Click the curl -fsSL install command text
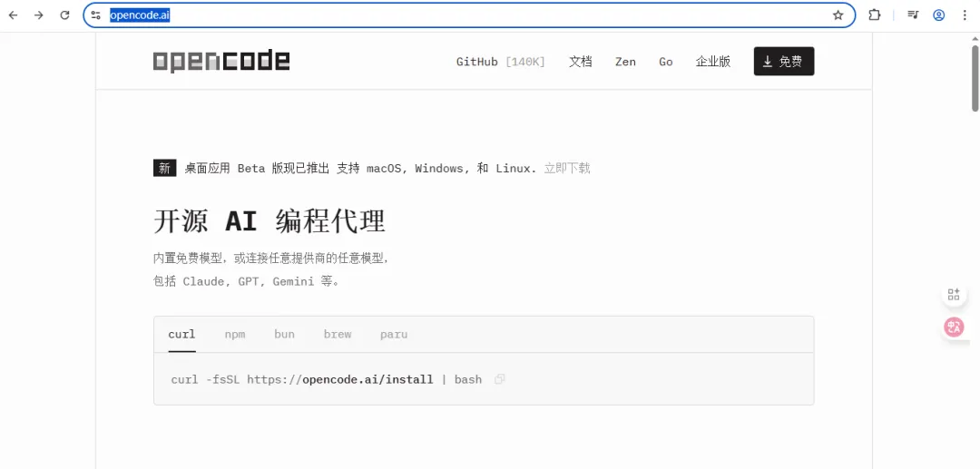 (x=327, y=379)
